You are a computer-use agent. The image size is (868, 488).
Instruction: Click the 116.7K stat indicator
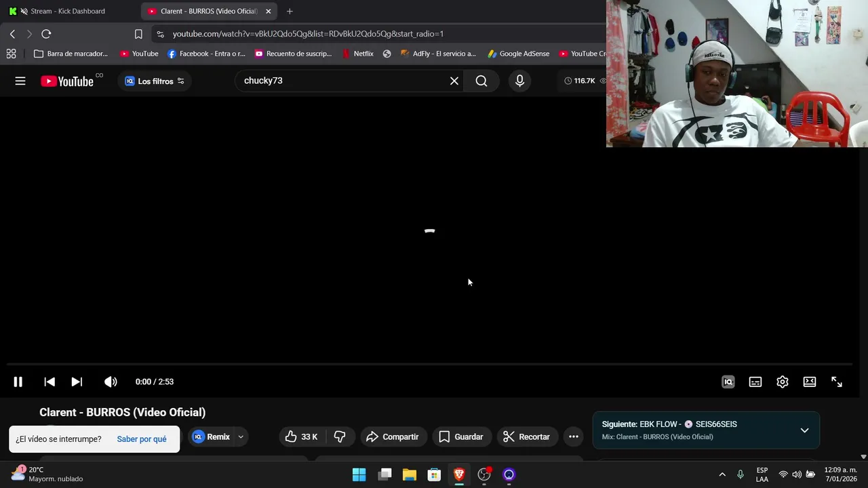580,81
